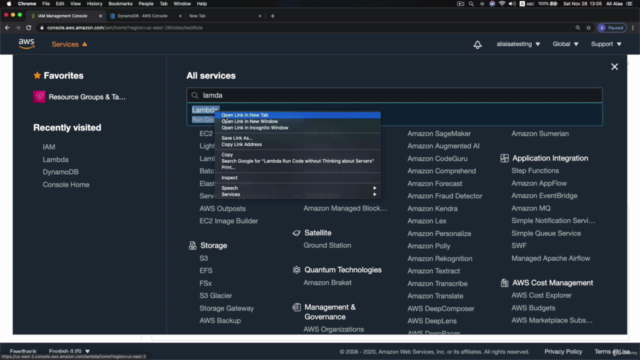Click the AWS Cost Management category icon
This screenshot has width=640, height=360.
504,282
